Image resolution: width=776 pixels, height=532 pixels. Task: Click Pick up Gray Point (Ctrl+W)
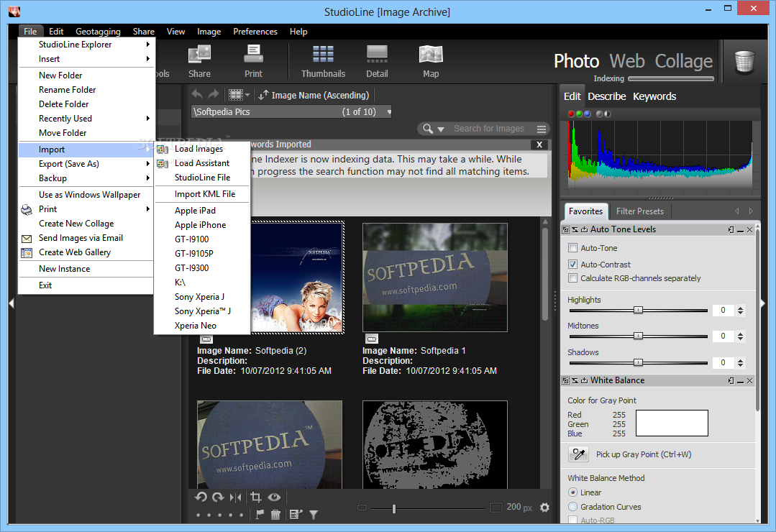click(644, 454)
